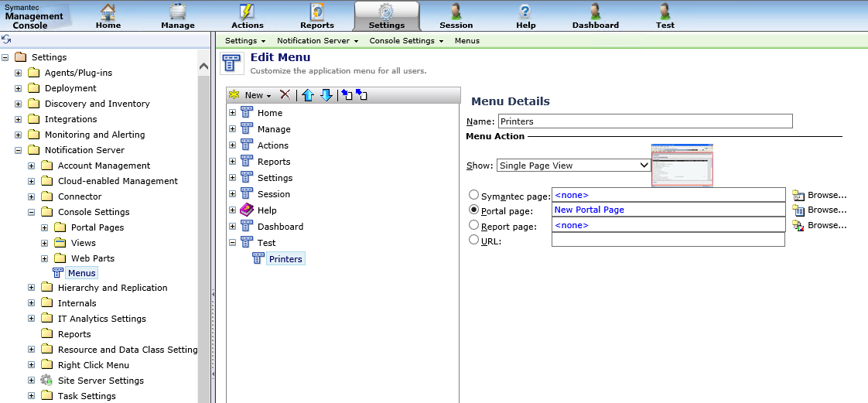Click the scroll up arrow of left tree panel

pos(204,67)
